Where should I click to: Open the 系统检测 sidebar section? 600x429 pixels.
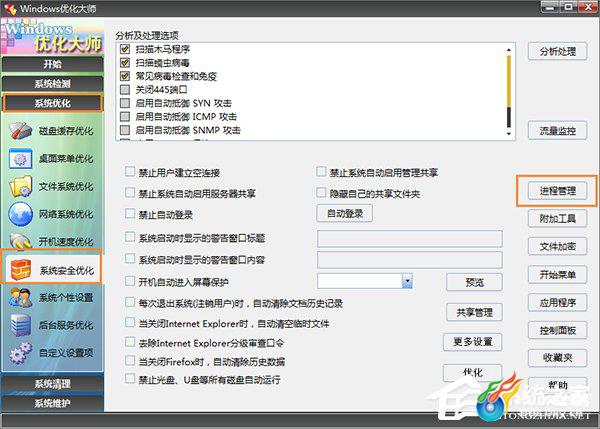point(52,83)
